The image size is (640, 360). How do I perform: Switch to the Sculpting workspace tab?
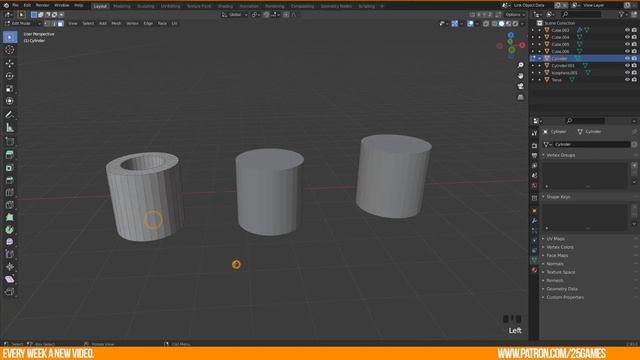click(x=146, y=6)
